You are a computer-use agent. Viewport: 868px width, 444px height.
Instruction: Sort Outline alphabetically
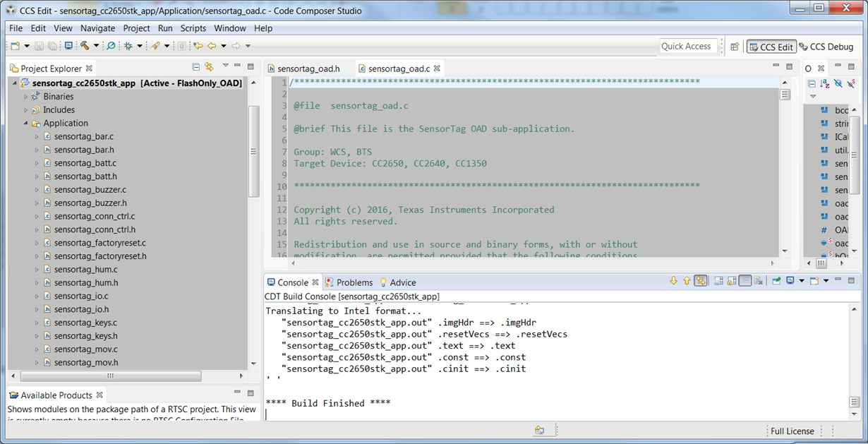pyautogui.click(x=825, y=83)
